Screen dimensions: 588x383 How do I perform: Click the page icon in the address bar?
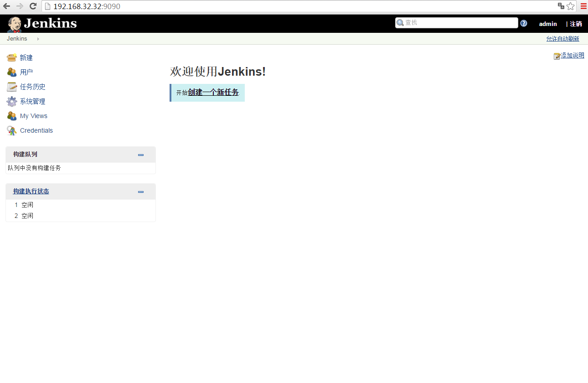click(x=47, y=6)
